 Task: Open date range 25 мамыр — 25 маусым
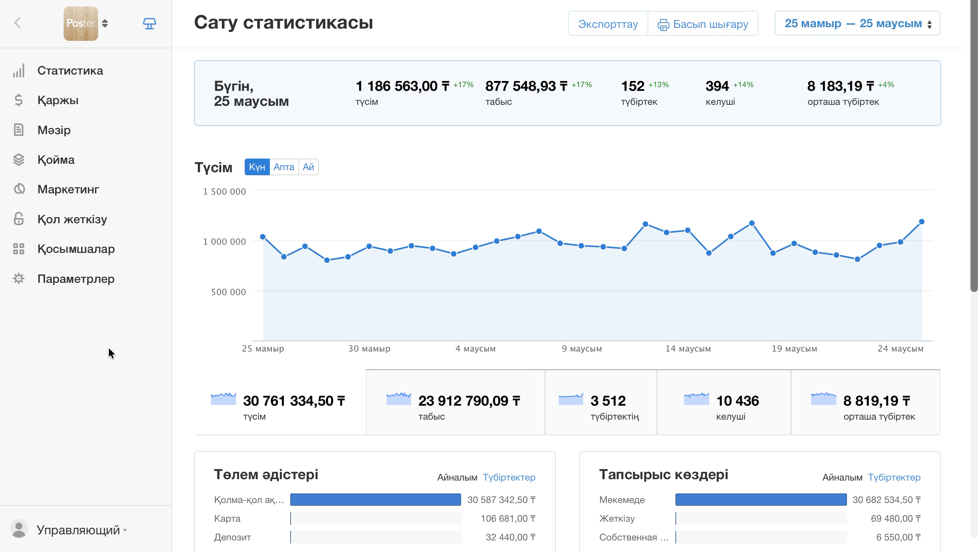857,23
